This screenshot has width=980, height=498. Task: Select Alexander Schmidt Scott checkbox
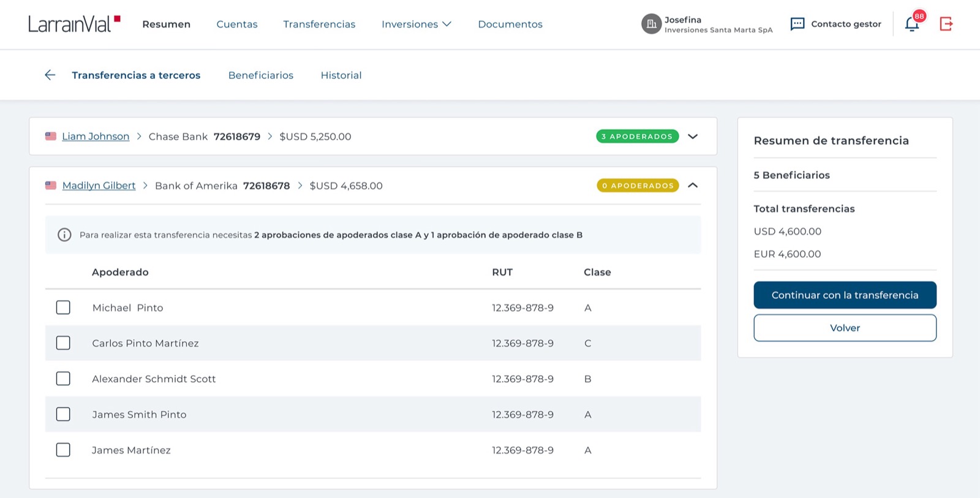63,379
